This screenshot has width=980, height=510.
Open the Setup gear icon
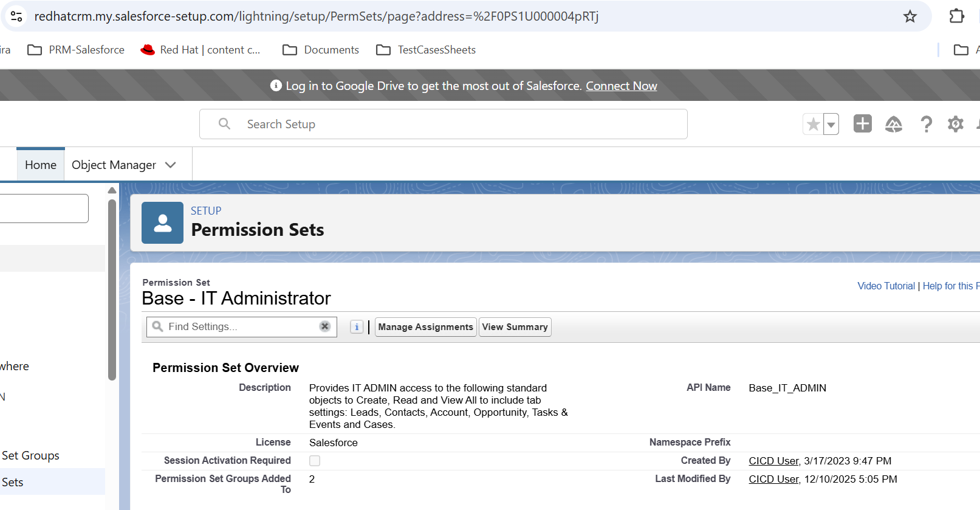coord(955,124)
